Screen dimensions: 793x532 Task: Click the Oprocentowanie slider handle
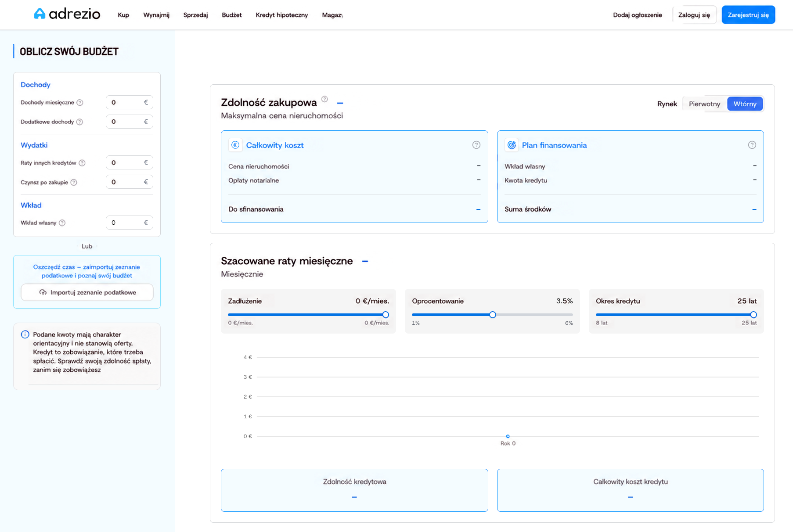493,315
